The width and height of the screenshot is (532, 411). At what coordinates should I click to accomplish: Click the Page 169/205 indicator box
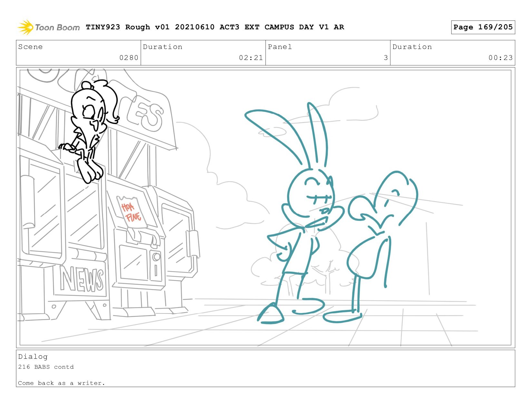pyautogui.click(x=483, y=27)
